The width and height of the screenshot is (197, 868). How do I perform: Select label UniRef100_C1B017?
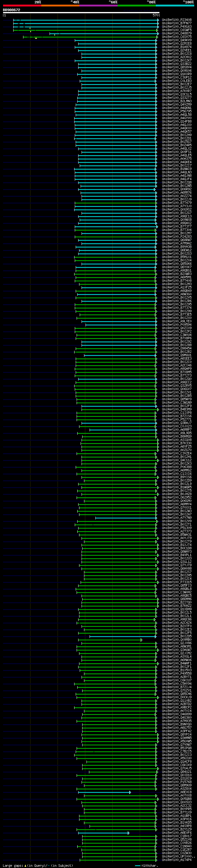(177, 836)
